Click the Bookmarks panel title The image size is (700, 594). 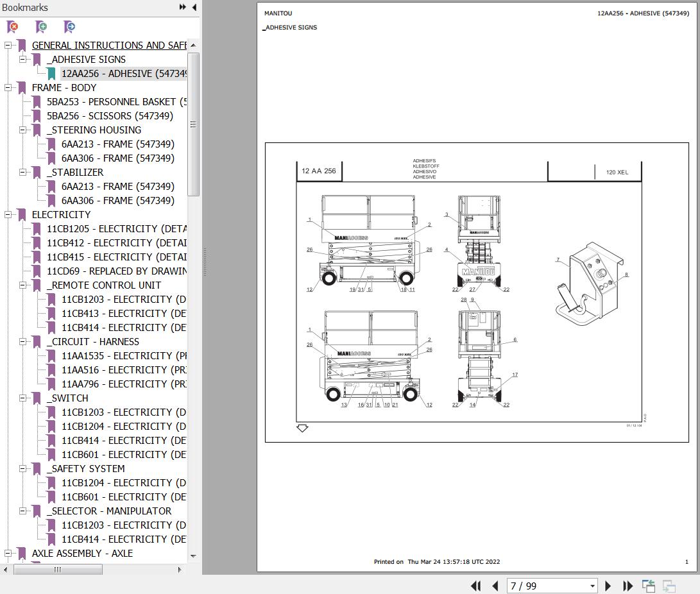pos(25,7)
